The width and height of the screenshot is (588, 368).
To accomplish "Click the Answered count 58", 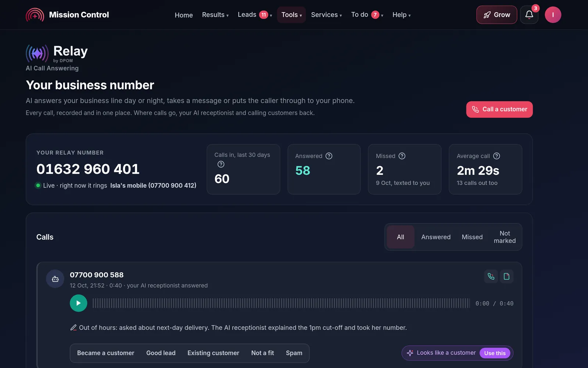I will tap(303, 171).
